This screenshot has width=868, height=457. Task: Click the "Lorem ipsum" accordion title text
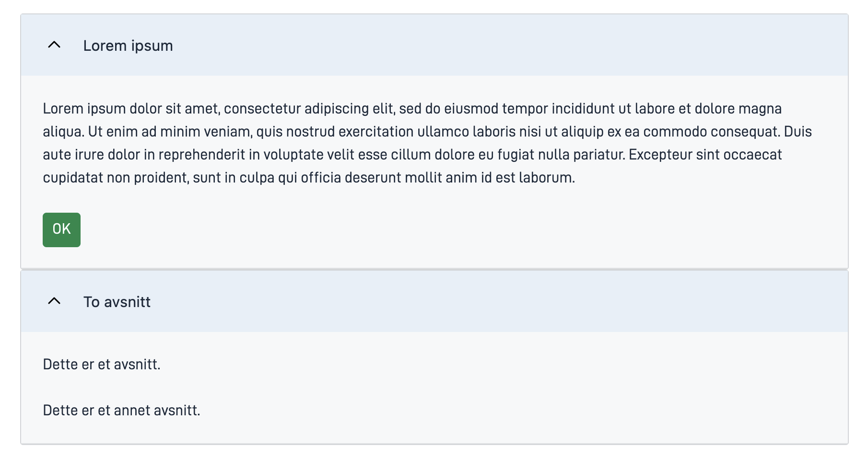(x=128, y=46)
